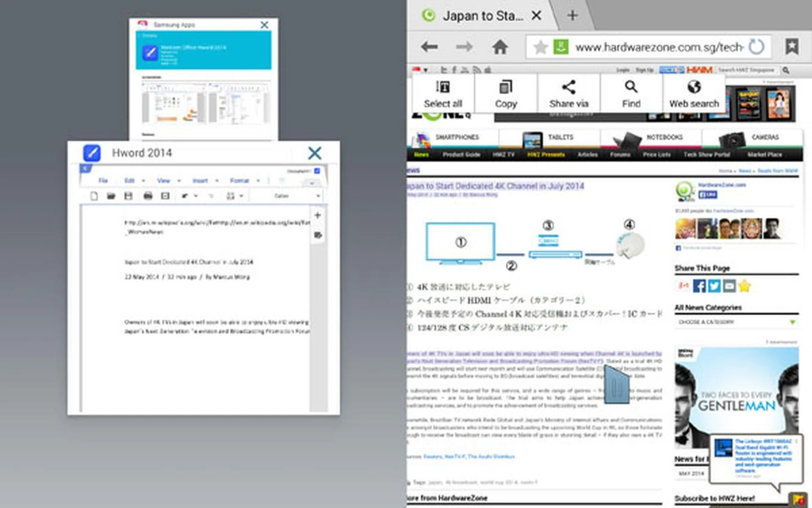Toggle the bookmark star in the address bar
Image resolution: width=812 pixels, height=508 pixels.
540,47
